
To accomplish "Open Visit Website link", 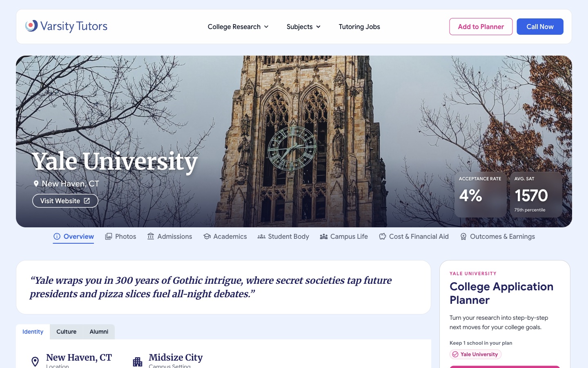I will pos(65,201).
